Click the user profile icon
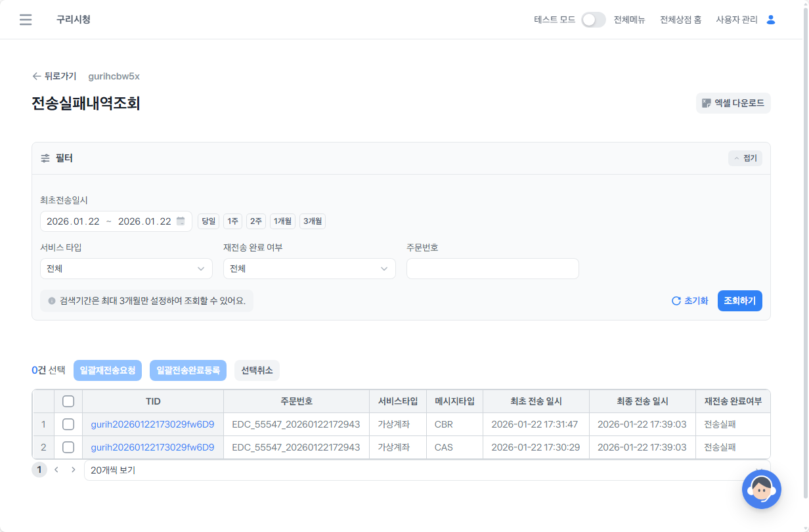 pyautogui.click(x=771, y=20)
